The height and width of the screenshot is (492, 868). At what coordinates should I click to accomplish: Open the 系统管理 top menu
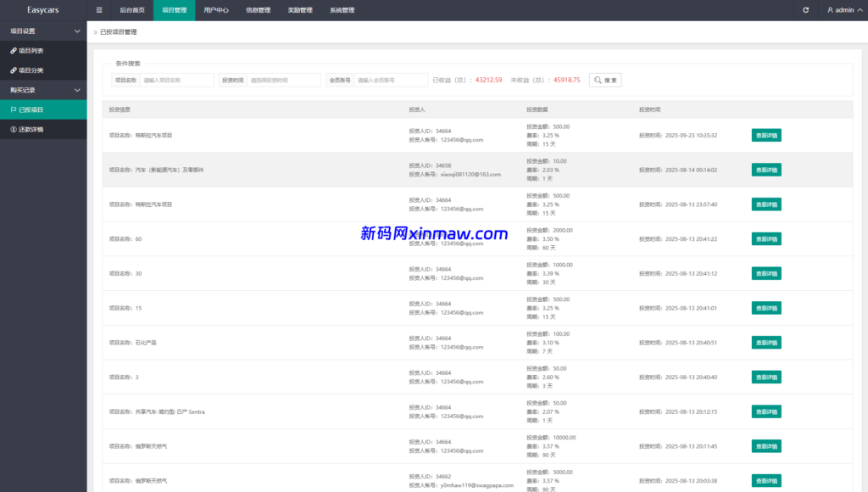coord(342,10)
